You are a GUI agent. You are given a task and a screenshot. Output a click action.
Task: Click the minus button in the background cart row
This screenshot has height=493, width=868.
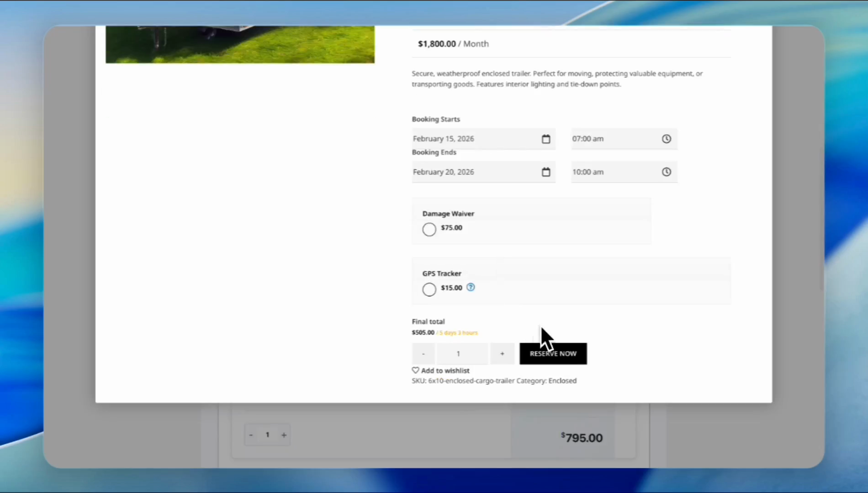tap(251, 435)
